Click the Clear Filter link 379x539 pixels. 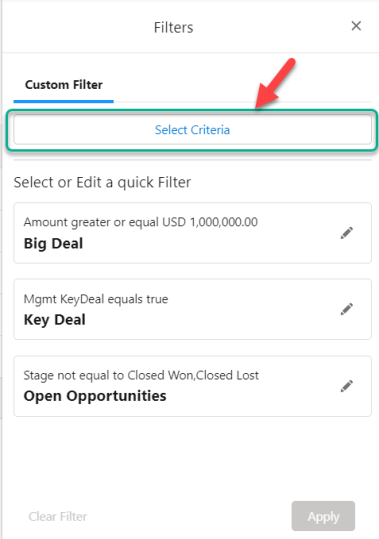tap(58, 516)
